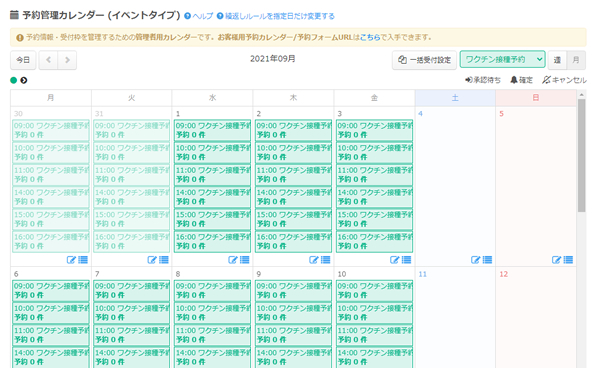Click the edit icon under Saturday 4
600x371 pixels.
pyautogui.click(x=475, y=260)
